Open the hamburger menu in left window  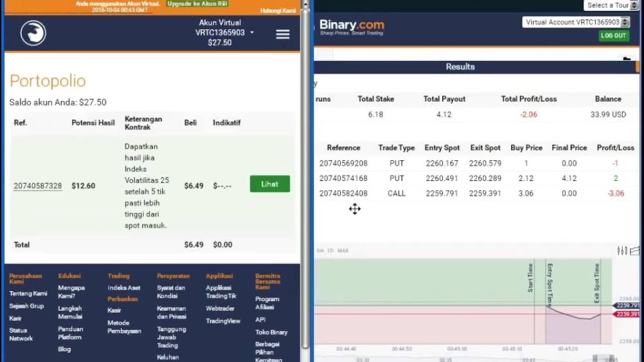(x=283, y=34)
